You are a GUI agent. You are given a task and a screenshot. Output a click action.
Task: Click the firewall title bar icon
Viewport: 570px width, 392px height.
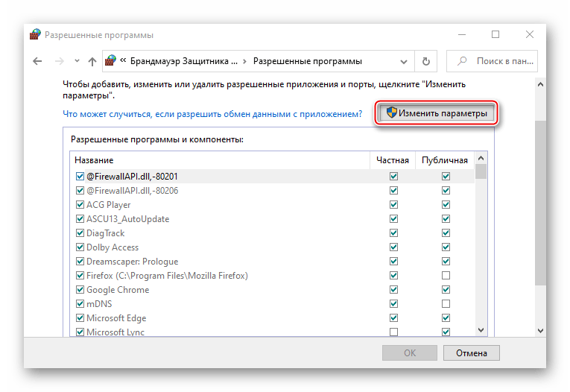tap(35, 34)
